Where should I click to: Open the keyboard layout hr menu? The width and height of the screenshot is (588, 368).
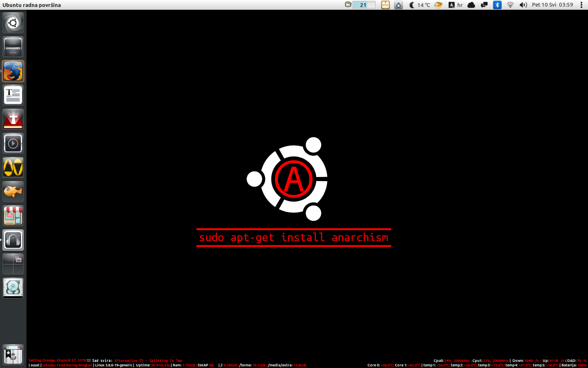(x=456, y=5)
